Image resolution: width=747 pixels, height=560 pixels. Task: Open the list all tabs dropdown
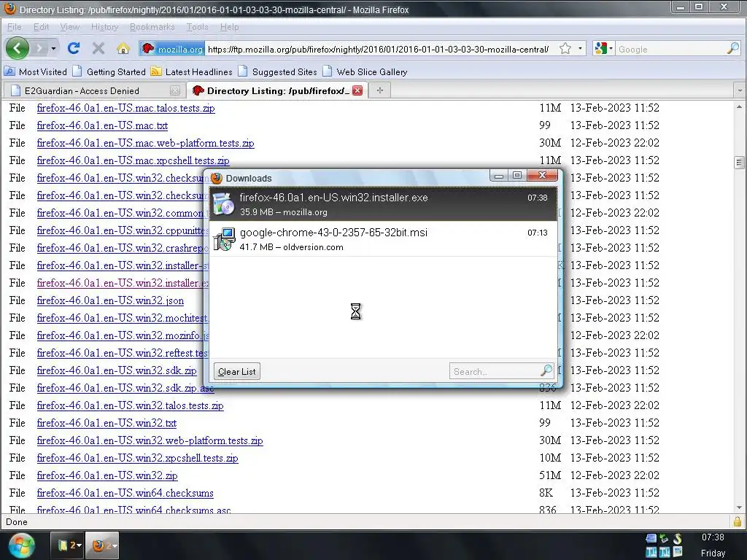tap(740, 90)
